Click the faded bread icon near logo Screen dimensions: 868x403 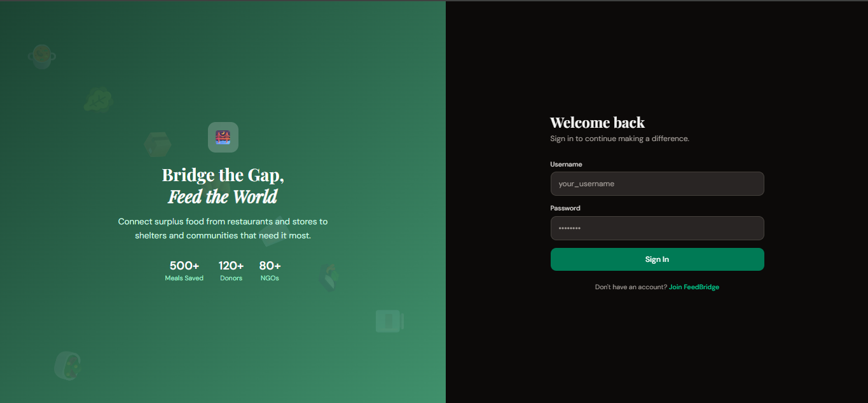158,145
